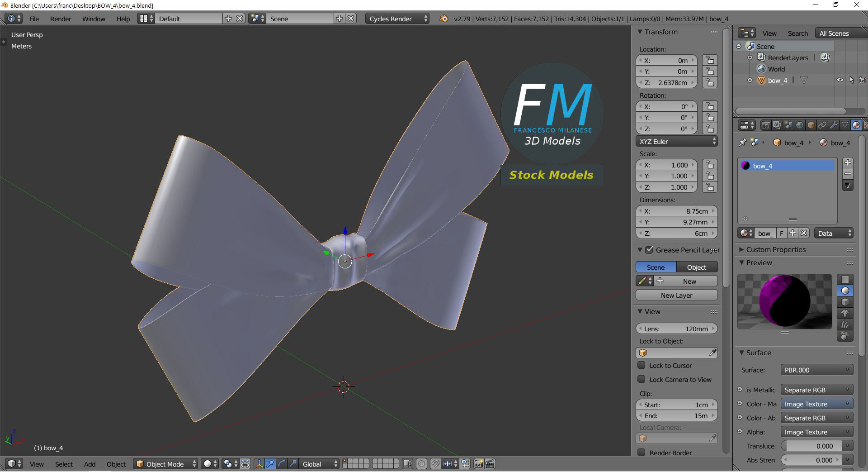The width and height of the screenshot is (868, 472).
Task: Lock the Location X value
Action: point(710,60)
